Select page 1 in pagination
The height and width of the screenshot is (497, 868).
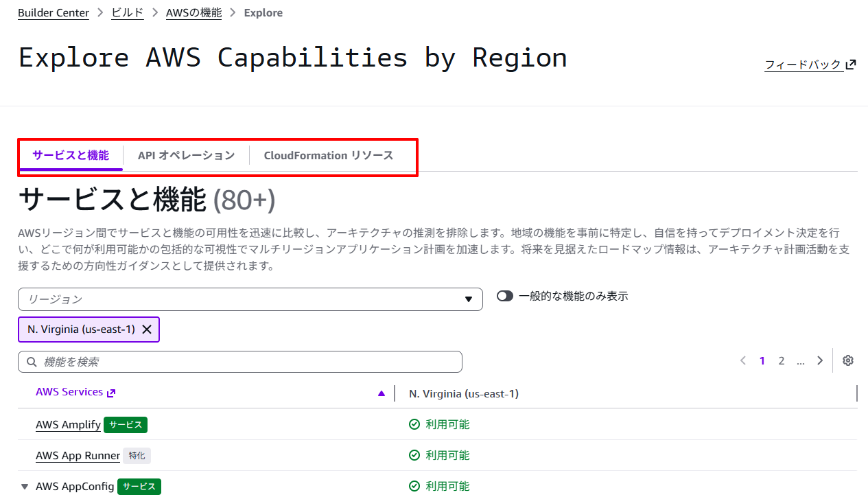(x=762, y=360)
